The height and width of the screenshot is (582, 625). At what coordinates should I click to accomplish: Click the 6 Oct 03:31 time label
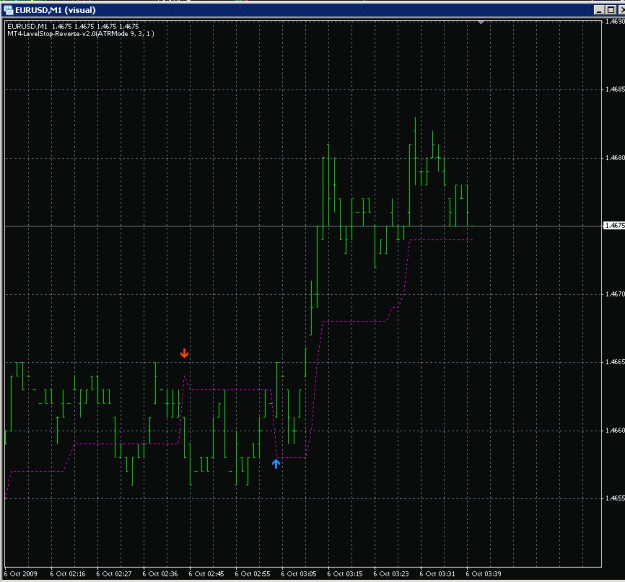437,574
